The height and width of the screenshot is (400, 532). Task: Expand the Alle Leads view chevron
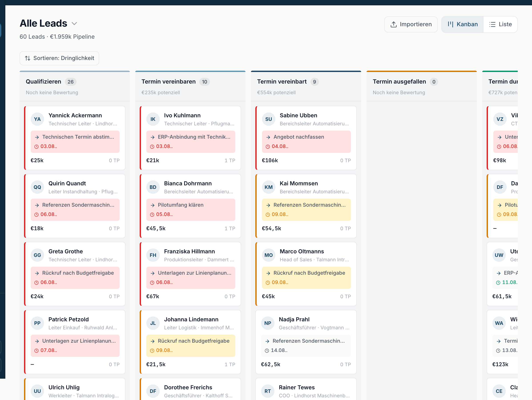coord(74,24)
